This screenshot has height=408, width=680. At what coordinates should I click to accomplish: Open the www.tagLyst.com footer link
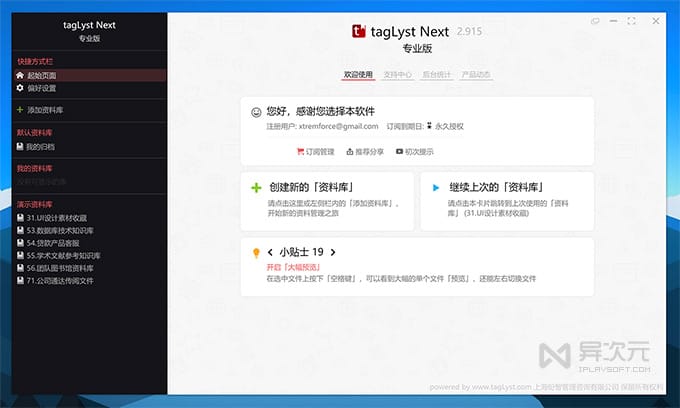pos(501,387)
